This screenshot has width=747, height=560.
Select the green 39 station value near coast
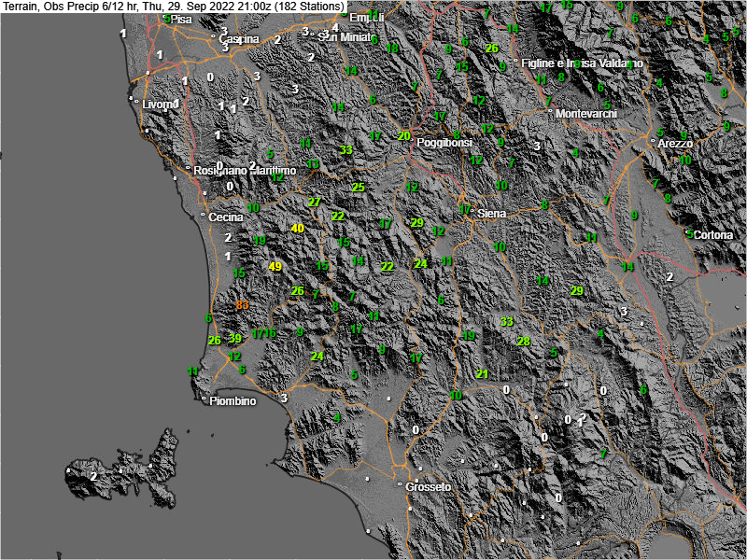tap(235, 338)
